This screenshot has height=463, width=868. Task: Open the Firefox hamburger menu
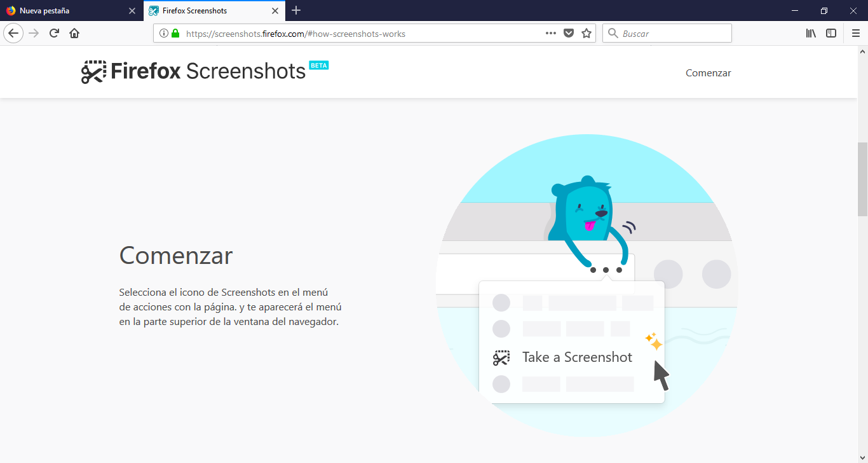(855, 33)
